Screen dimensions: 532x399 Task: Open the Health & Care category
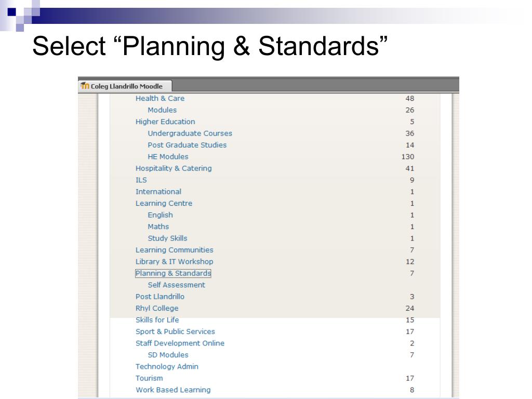[x=160, y=98]
